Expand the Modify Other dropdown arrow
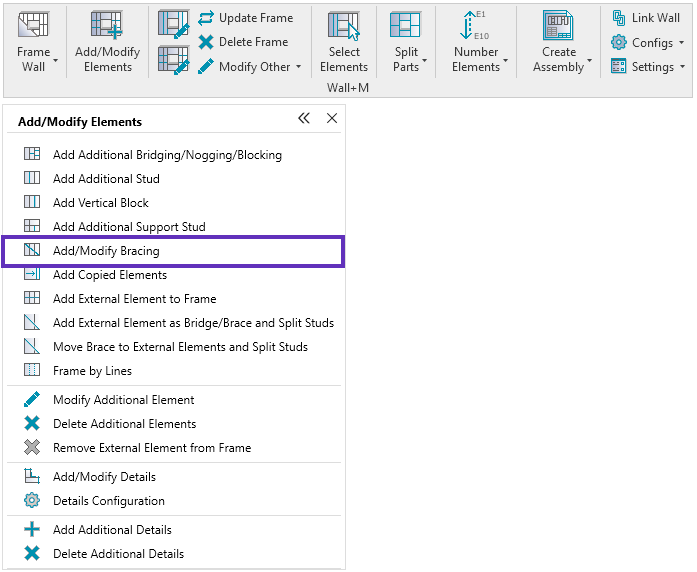This screenshot has width=697, height=572. tap(298, 67)
